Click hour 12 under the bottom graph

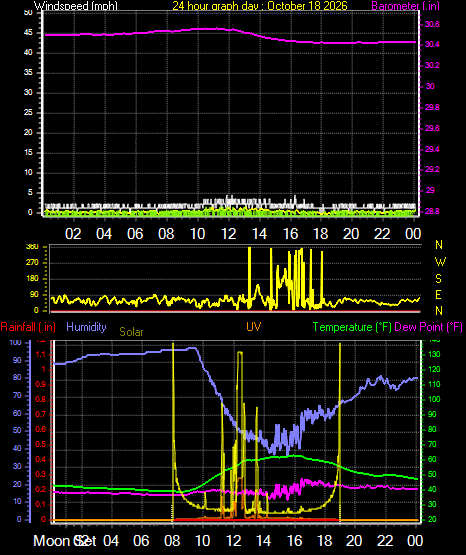(x=233, y=541)
